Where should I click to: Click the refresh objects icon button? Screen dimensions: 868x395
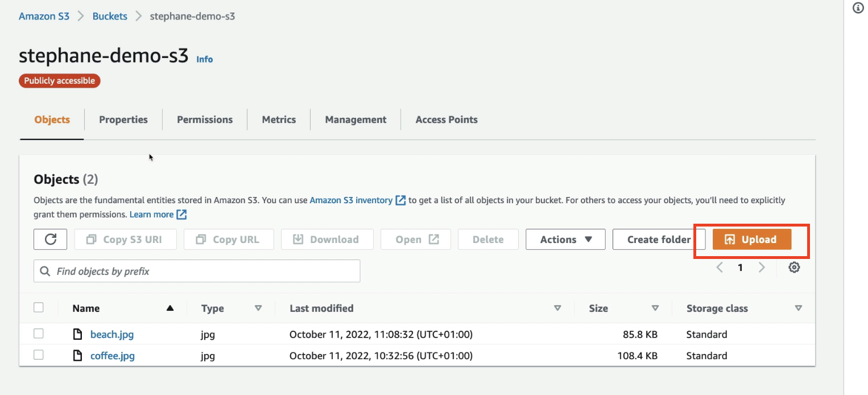tap(51, 240)
